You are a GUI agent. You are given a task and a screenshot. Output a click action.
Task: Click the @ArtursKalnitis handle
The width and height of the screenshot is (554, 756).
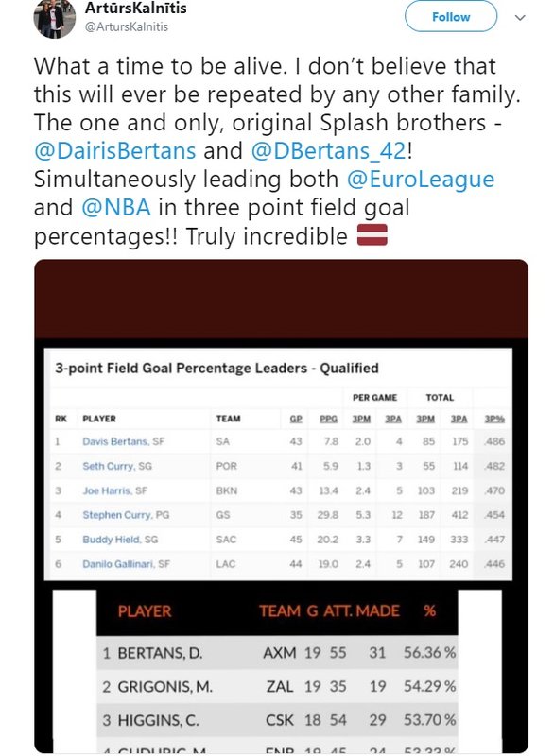click(127, 27)
